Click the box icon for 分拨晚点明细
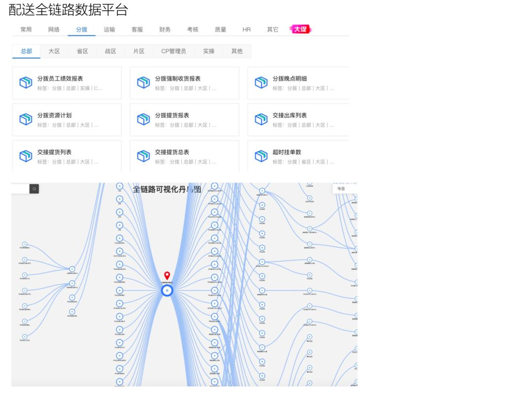Screen dimensions: 532x399 pyautogui.click(x=261, y=82)
